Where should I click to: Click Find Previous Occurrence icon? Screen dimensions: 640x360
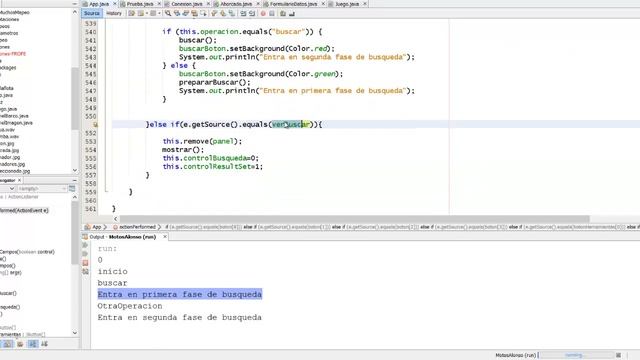[177, 13]
